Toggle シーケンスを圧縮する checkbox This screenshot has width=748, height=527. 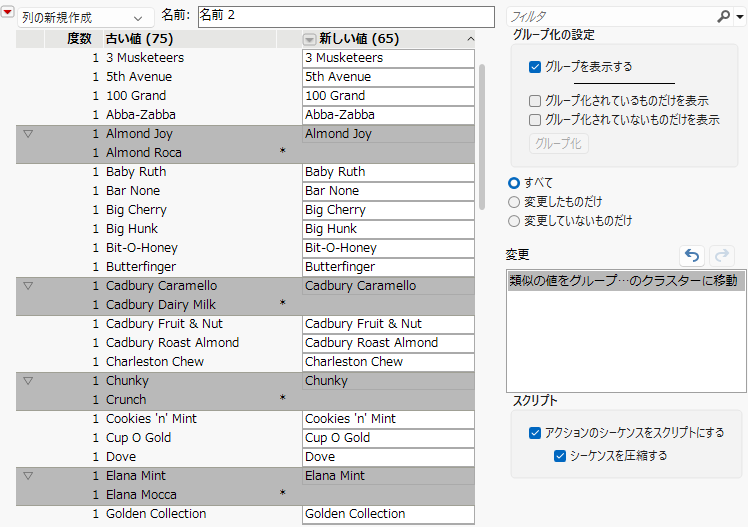pos(560,456)
